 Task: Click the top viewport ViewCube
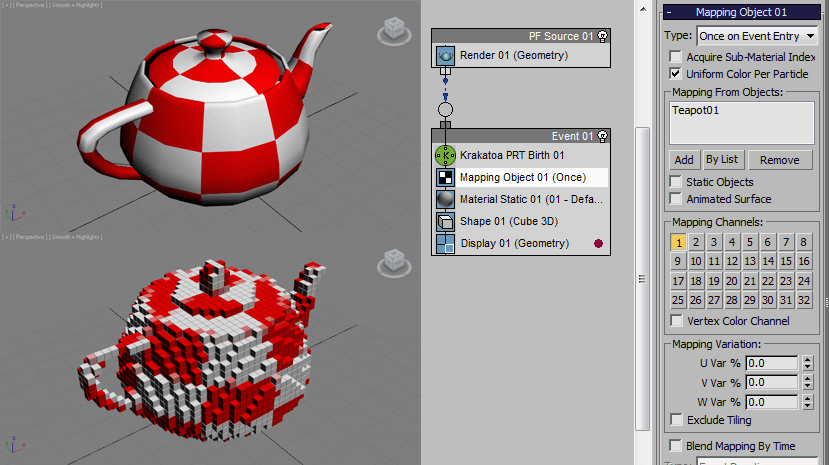point(393,30)
